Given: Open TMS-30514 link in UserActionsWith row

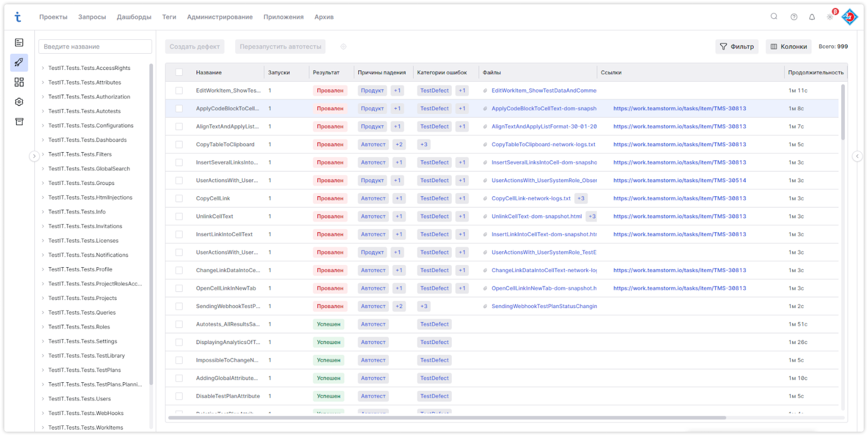Looking at the screenshot, I should point(679,180).
